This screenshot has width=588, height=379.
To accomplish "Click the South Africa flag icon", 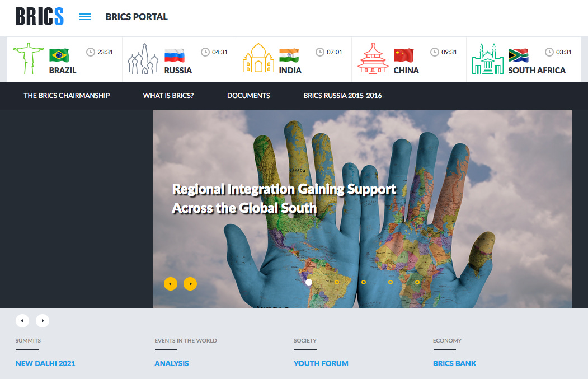I will click(x=518, y=55).
